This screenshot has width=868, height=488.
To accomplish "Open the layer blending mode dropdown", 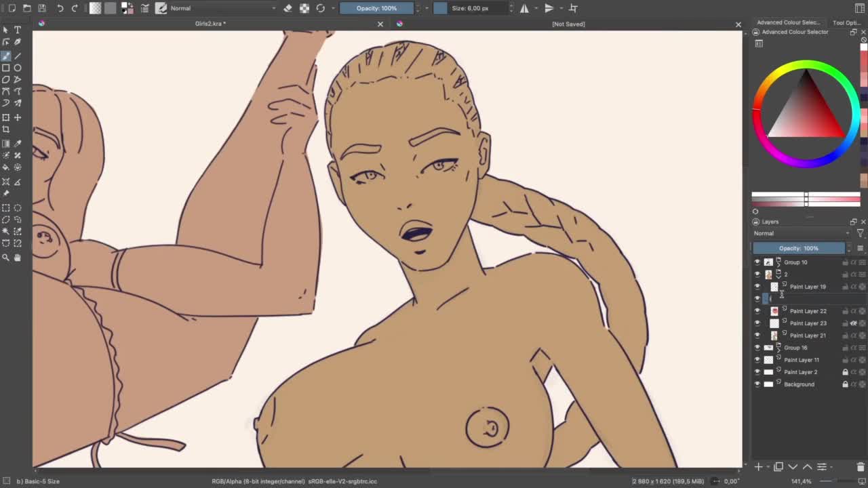I will coord(800,233).
